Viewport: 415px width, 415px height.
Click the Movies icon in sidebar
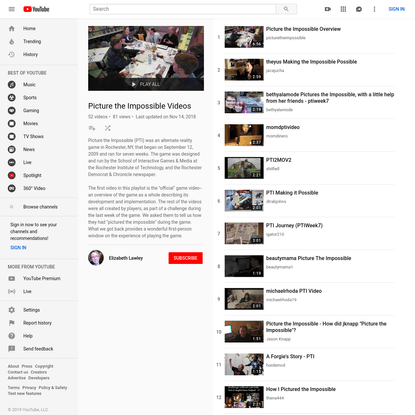[12, 123]
